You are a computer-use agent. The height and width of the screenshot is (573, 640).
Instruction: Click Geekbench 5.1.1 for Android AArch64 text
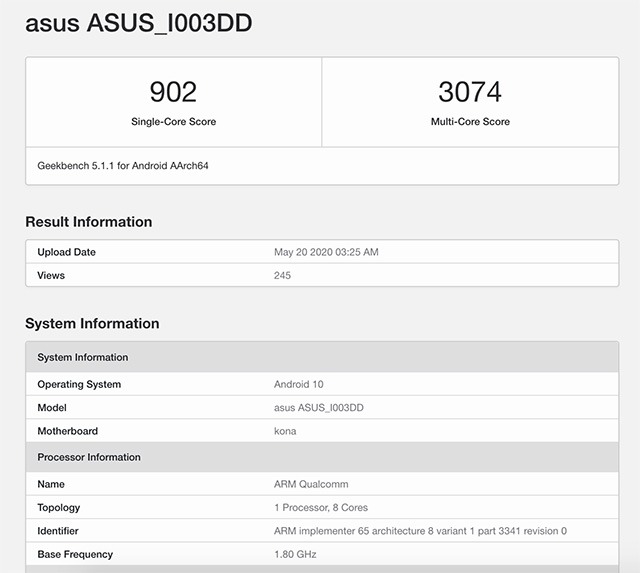123,166
